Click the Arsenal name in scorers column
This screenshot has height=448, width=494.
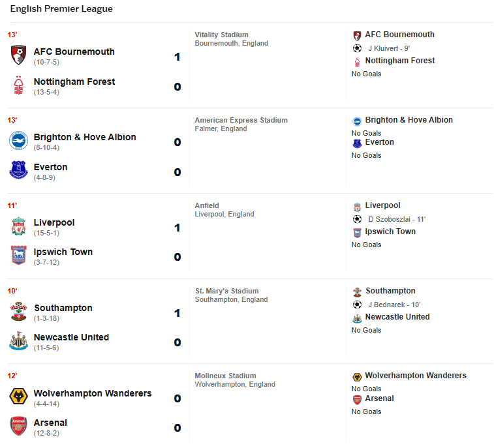(379, 398)
